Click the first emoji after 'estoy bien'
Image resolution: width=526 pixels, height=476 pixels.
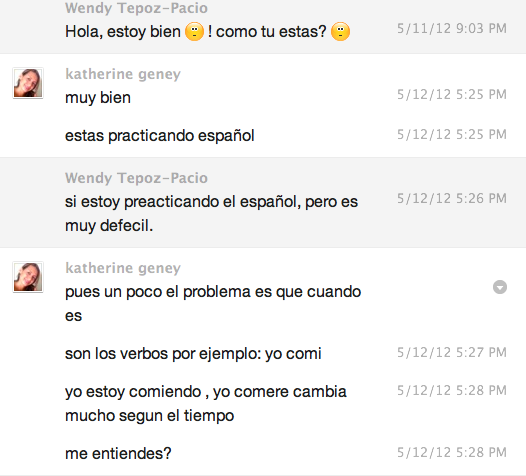click(194, 32)
